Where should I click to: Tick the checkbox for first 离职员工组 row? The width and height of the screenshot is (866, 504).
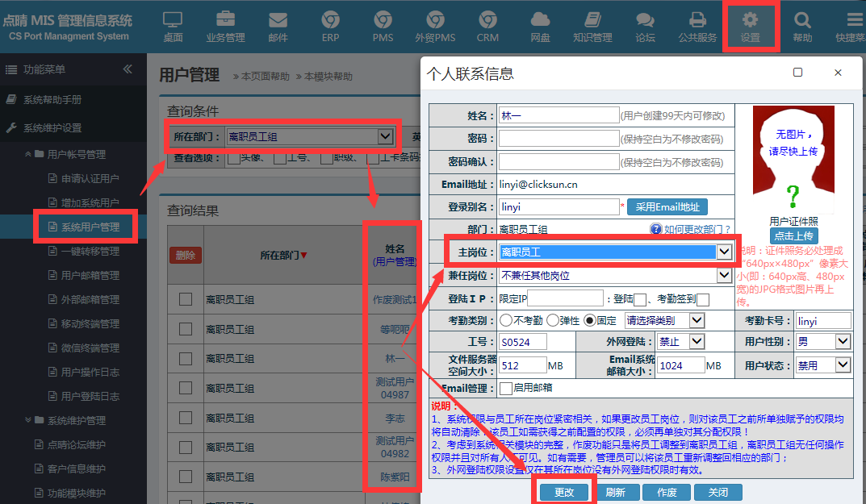point(186,299)
